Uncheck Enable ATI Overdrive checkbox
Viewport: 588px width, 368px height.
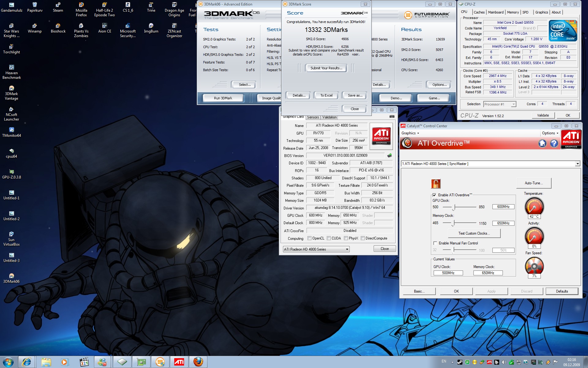click(434, 195)
